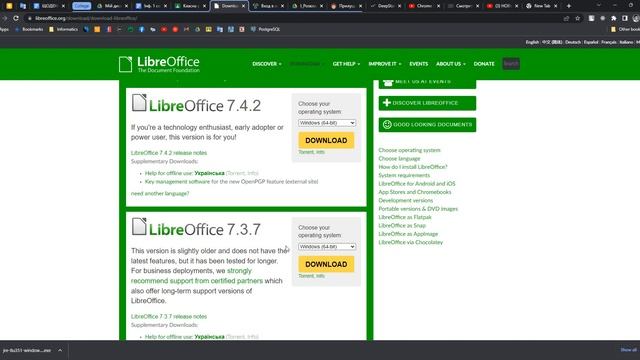Open LibreOffice 7.4.2 release notes
640x360 pixels.
[x=169, y=153]
